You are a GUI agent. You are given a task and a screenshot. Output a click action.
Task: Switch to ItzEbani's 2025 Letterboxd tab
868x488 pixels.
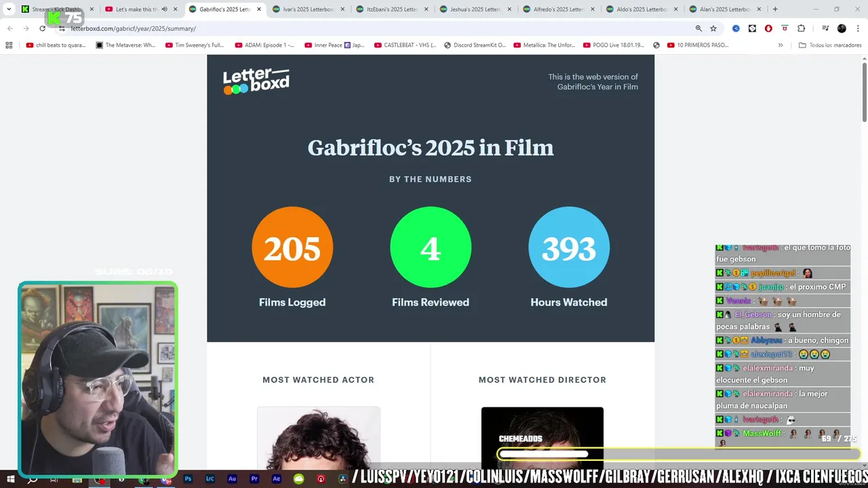[x=393, y=9]
